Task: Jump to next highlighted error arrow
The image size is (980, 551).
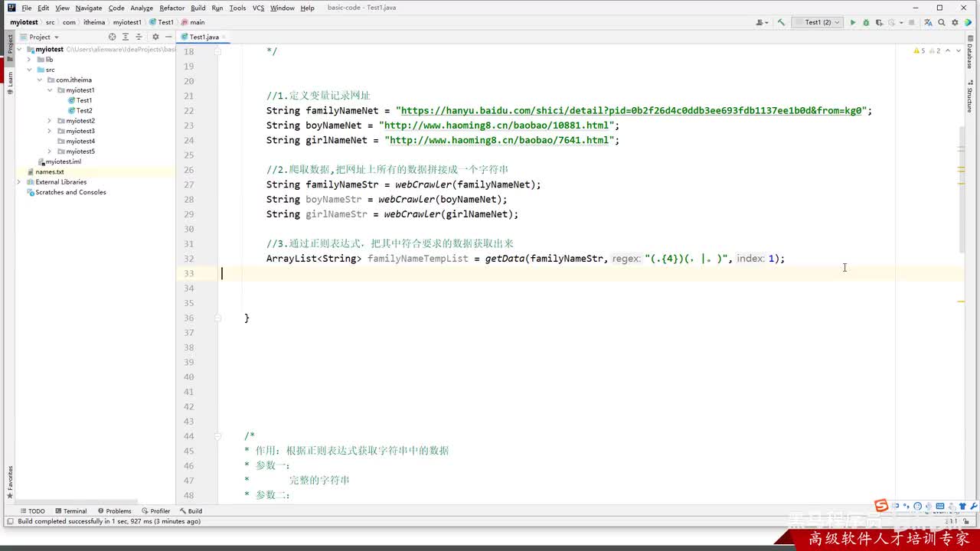Action: [958, 51]
